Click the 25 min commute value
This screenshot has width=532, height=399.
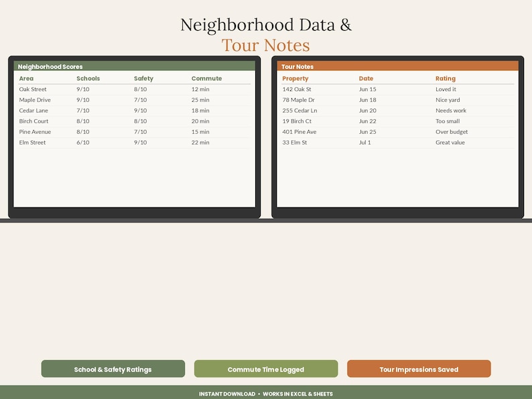(200, 100)
